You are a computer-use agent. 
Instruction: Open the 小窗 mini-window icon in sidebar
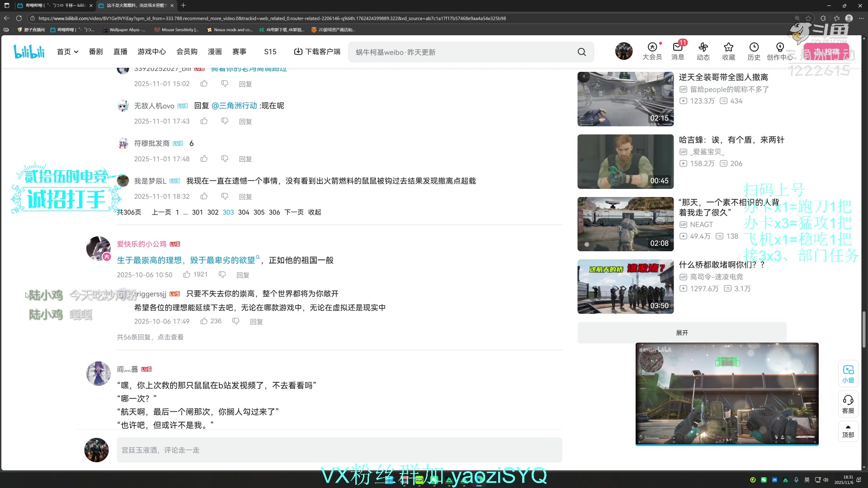pos(848,374)
